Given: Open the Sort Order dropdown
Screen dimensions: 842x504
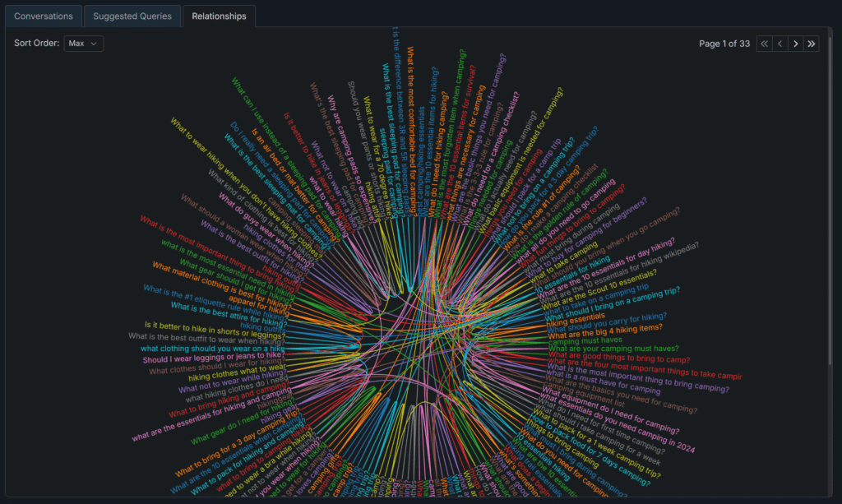Looking at the screenshot, I should coord(83,44).
